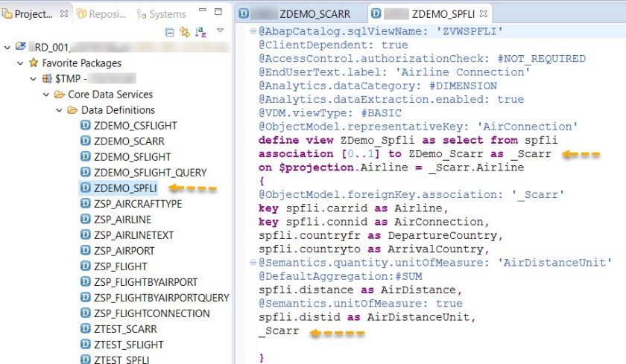Click the ZSP_AIRPORT icon
626x364 pixels.
tap(86, 250)
